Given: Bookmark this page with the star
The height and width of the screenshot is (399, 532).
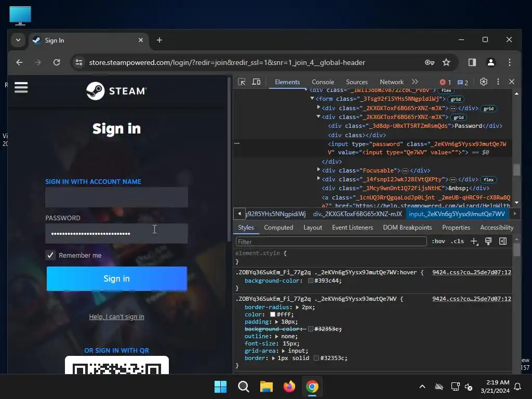Looking at the screenshot, I should (x=446, y=62).
